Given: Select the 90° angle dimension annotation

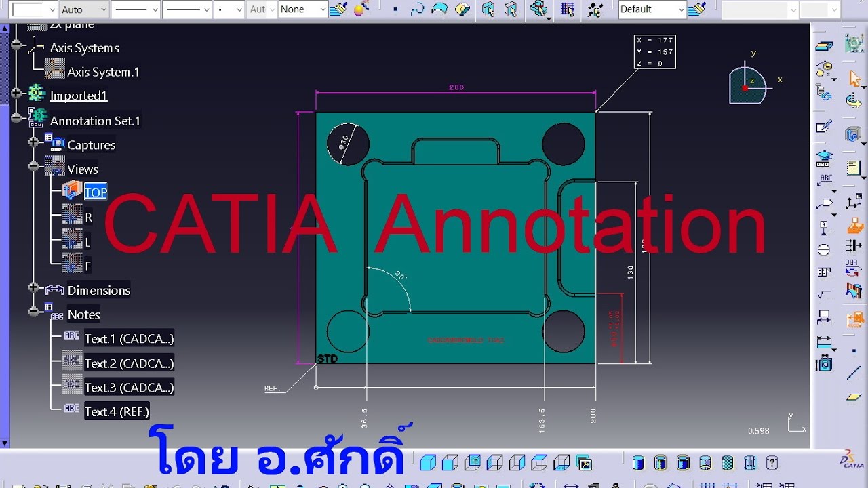Looking at the screenshot, I should [x=399, y=277].
